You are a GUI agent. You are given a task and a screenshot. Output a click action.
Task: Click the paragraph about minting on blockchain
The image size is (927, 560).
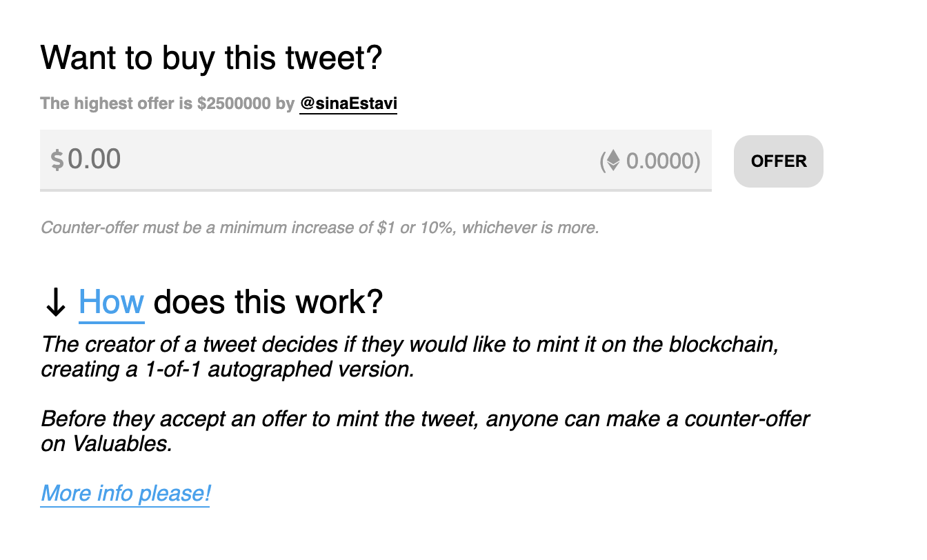click(410, 357)
